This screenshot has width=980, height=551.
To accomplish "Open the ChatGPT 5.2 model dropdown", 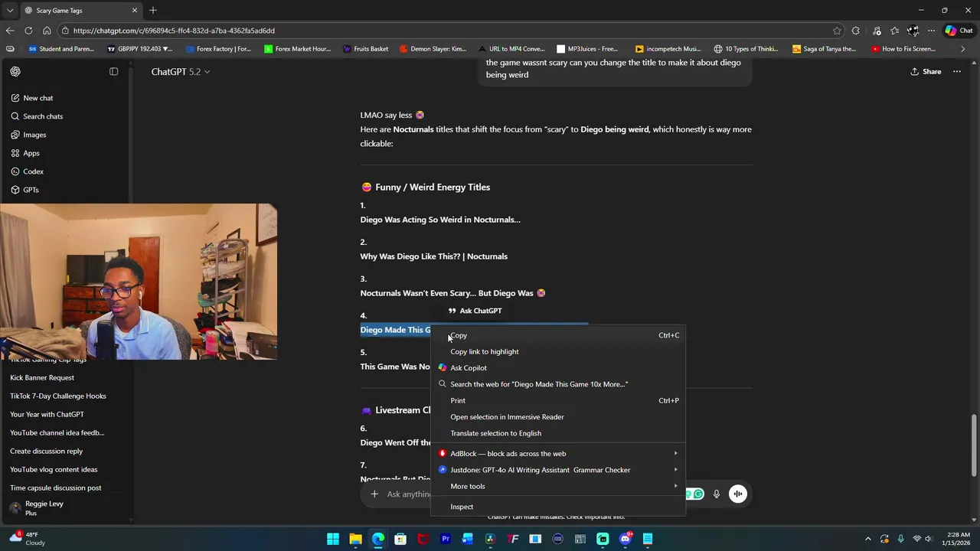I will point(181,71).
